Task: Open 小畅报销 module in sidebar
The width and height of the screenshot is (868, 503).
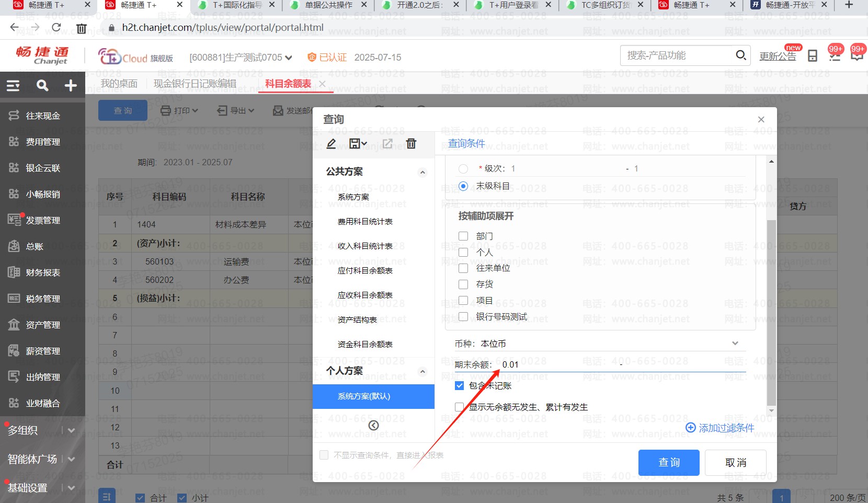Action: [42, 194]
